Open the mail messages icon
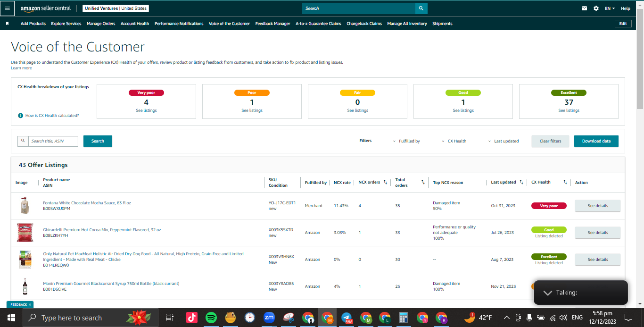 click(x=585, y=8)
